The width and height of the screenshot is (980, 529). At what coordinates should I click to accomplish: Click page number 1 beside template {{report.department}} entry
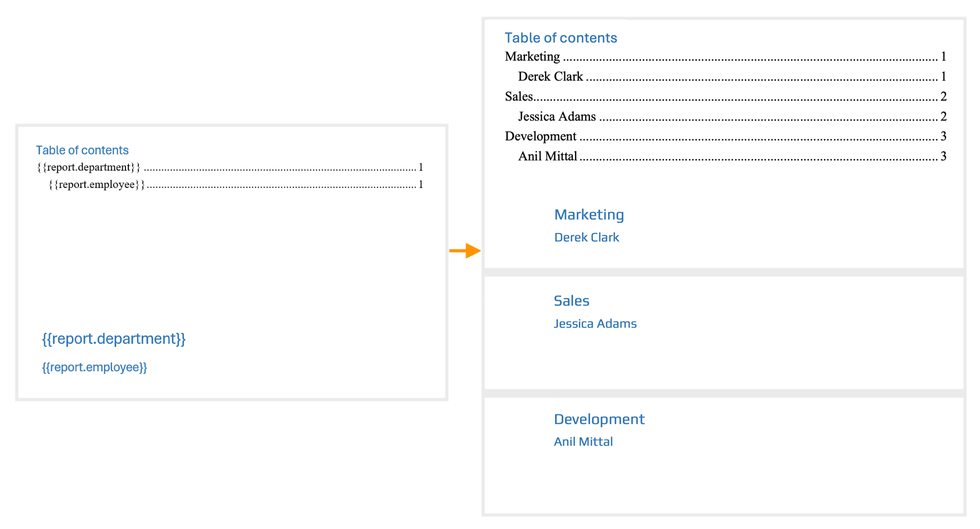coord(421,167)
